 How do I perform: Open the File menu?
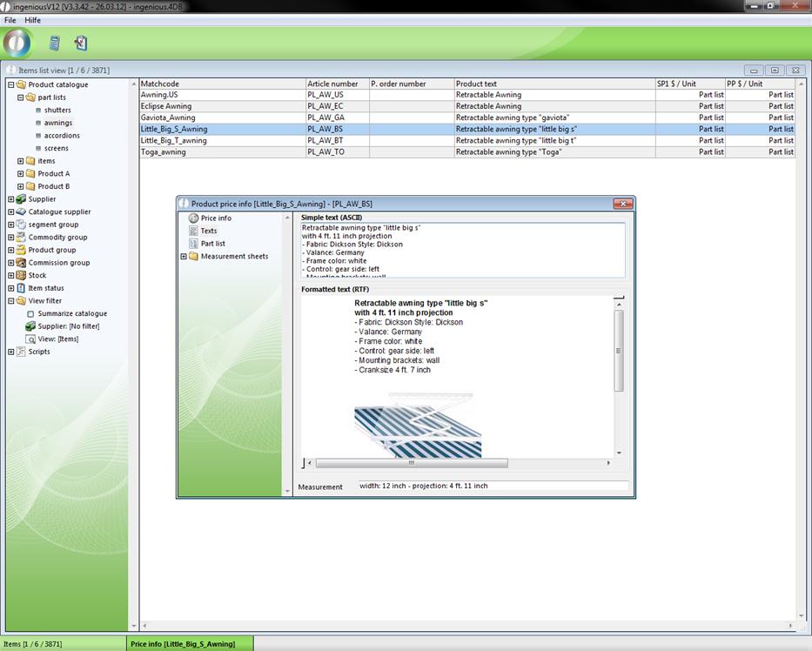tap(10, 20)
